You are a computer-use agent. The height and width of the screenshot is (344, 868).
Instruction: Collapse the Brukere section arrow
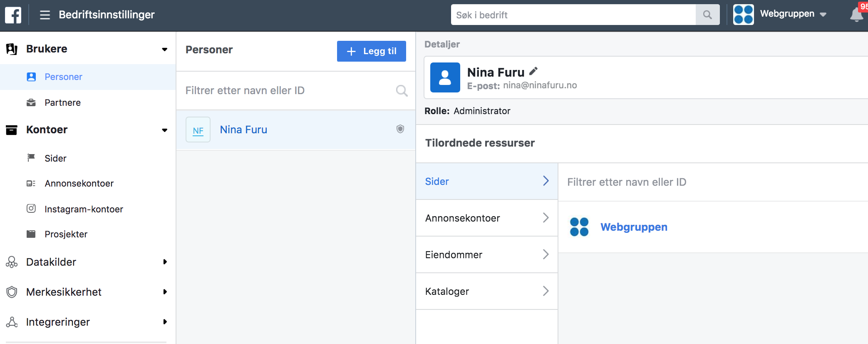pos(165,50)
